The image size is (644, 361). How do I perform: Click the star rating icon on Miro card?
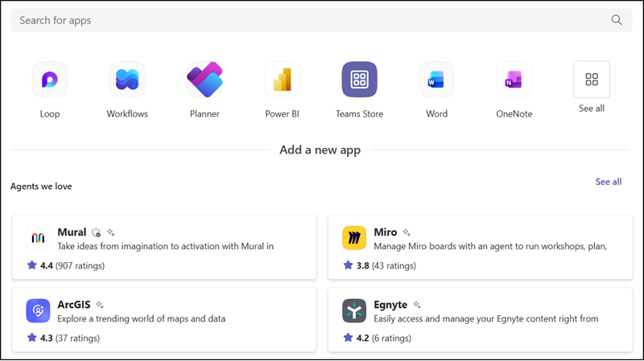tap(348, 265)
